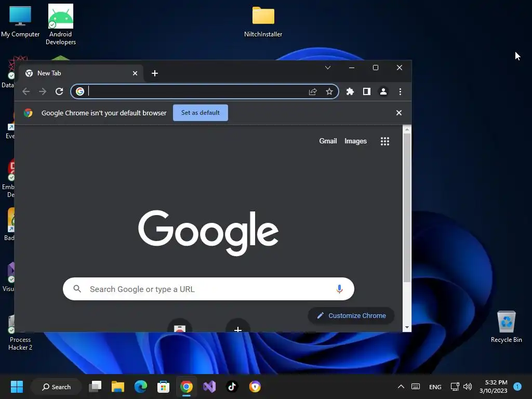Select the My Computer desktop icon
The width and height of the screenshot is (532, 399).
[20, 21]
